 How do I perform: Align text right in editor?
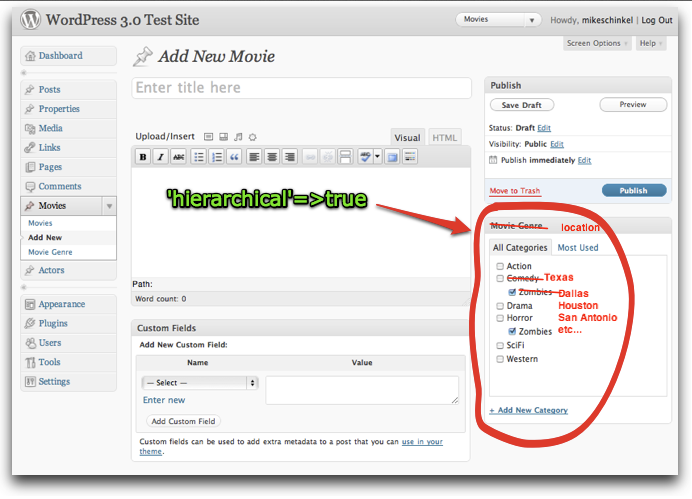290,157
